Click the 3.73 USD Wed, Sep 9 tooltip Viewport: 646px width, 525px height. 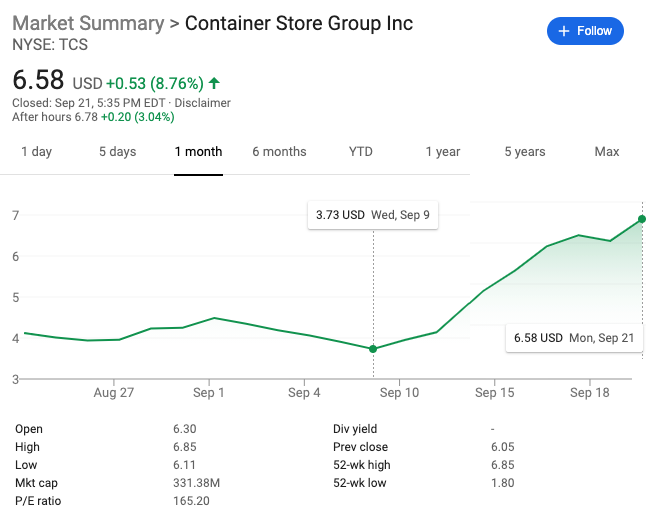(x=373, y=215)
